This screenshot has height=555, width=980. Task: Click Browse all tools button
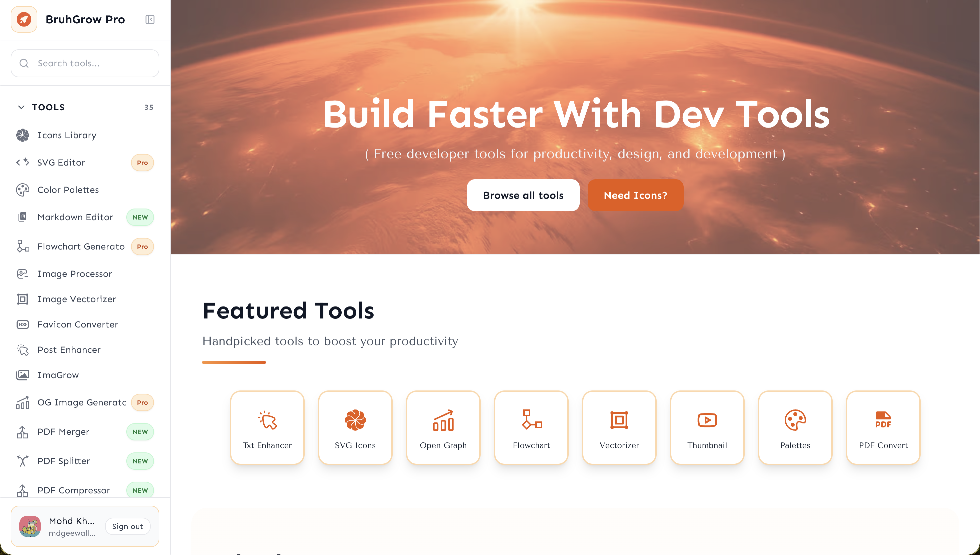tap(523, 195)
